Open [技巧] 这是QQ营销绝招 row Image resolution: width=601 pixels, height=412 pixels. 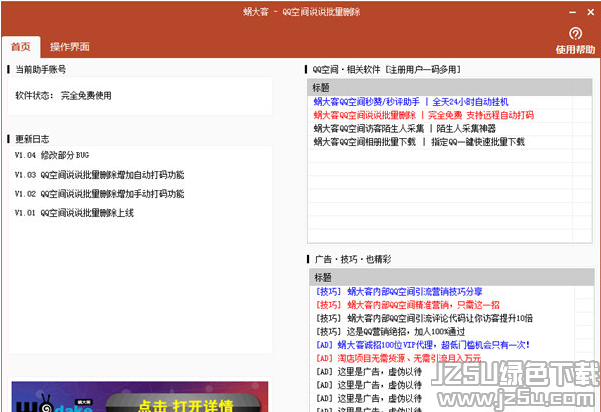pyautogui.click(x=390, y=332)
